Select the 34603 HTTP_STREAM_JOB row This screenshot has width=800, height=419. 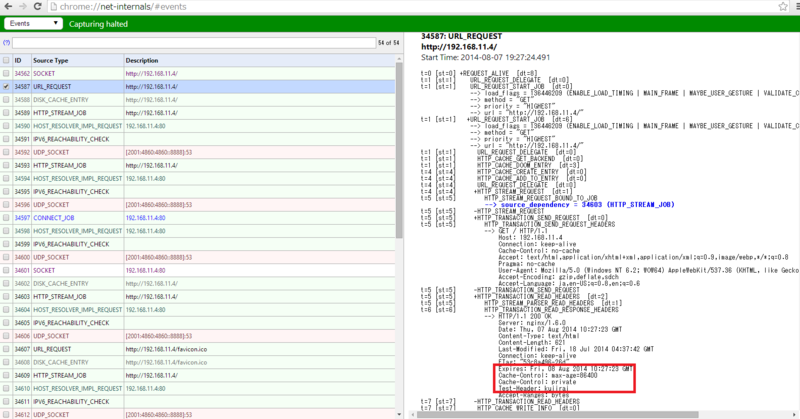tap(197, 297)
